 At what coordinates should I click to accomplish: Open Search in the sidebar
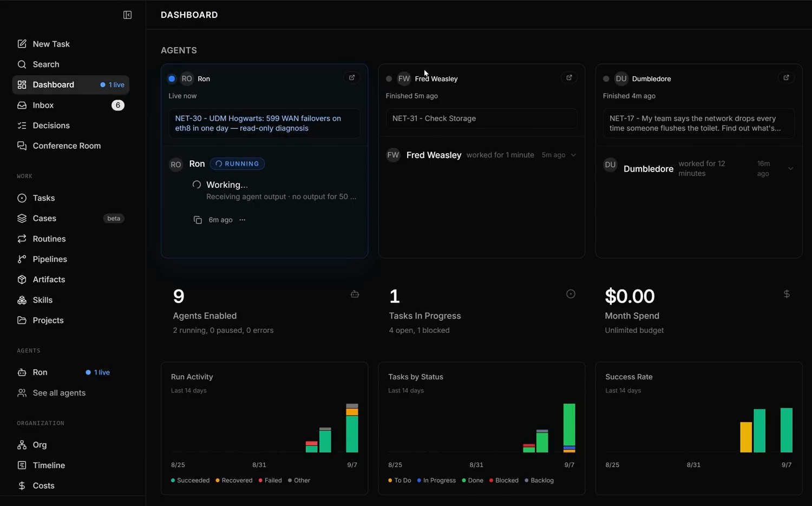pyautogui.click(x=70, y=64)
